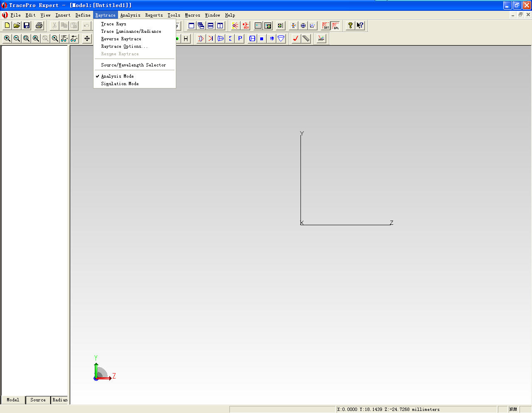Choose Reverse Raytrace menu entry
This screenshot has height=413, width=532.
point(135,39)
